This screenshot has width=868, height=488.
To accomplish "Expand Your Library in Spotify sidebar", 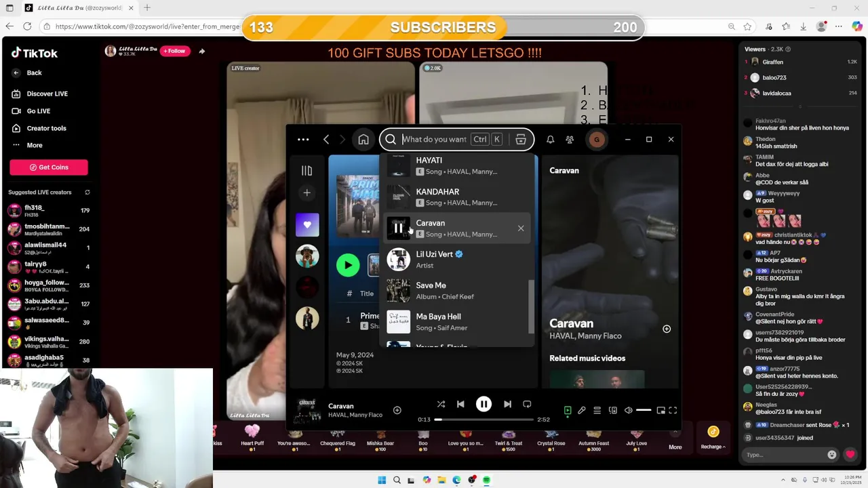I will (x=307, y=171).
